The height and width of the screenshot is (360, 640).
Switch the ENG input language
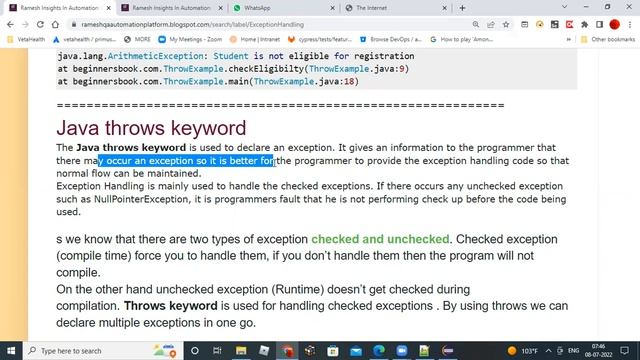point(573,351)
